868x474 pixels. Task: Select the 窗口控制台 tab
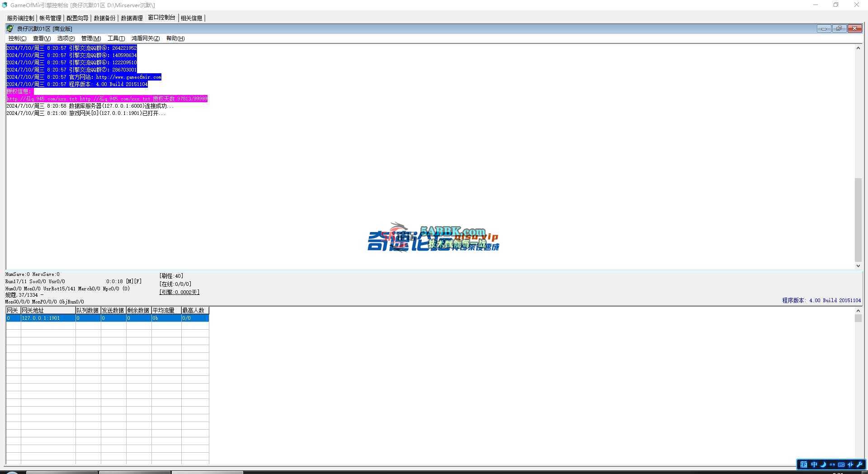161,18
